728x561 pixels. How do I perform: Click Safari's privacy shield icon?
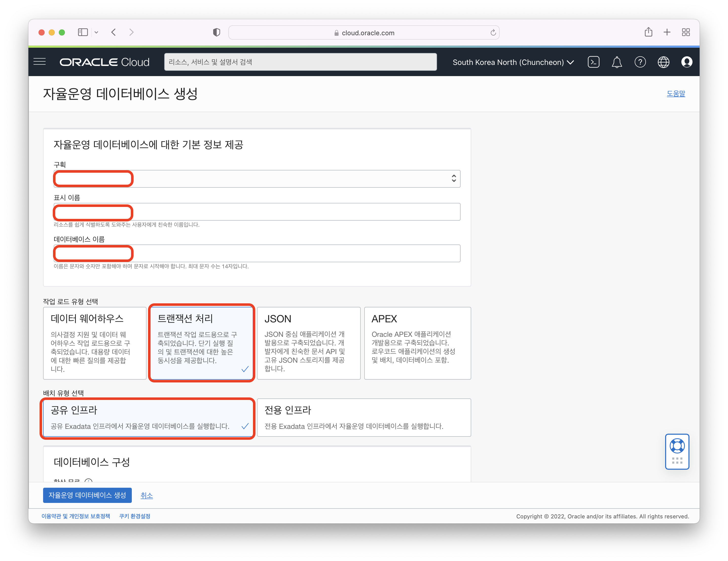pyautogui.click(x=217, y=32)
